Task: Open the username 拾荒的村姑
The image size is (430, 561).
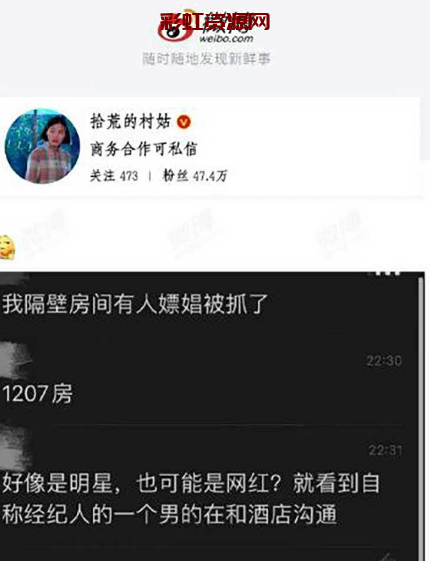Action: click(131, 122)
